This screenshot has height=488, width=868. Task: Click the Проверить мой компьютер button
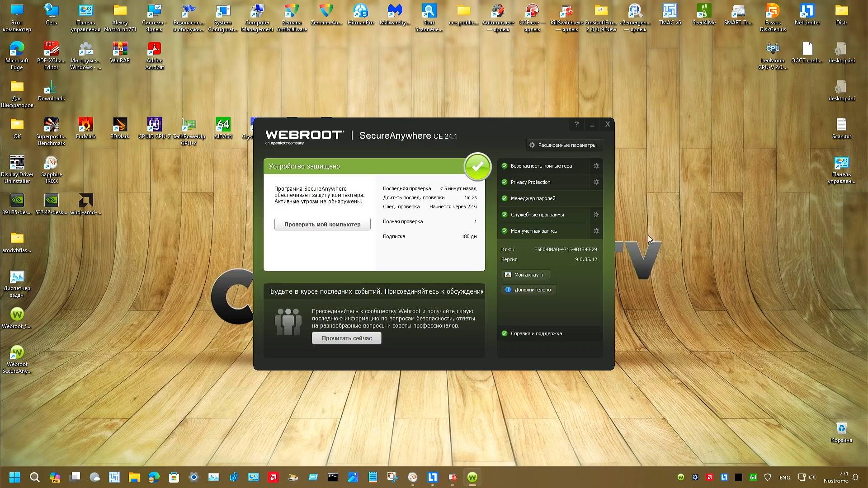pos(322,224)
